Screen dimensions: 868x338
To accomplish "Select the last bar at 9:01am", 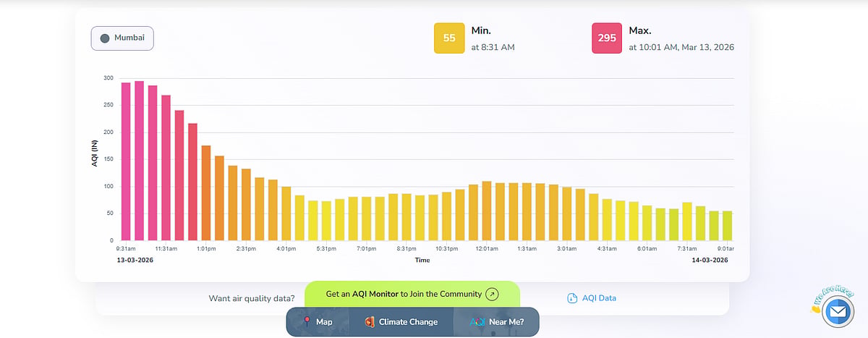I will 728,226.
